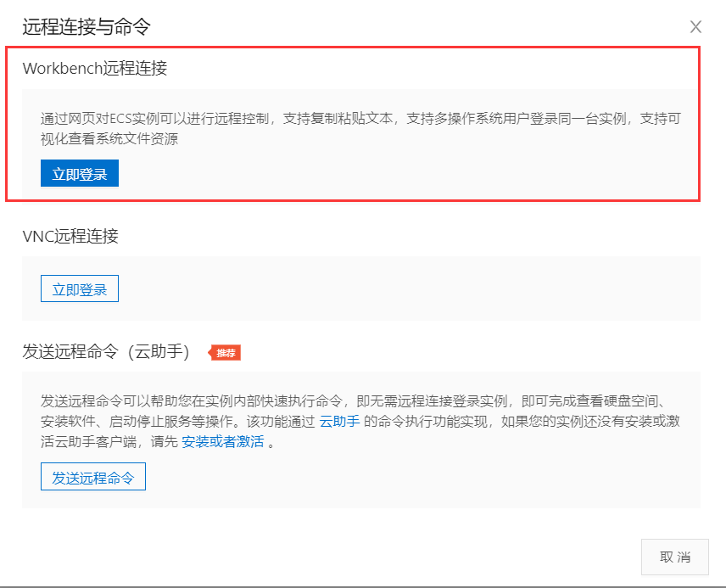This screenshot has height=588, width=726.
Task: Click the description starting 通过网页对ECS实例
Action: coord(360,128)
